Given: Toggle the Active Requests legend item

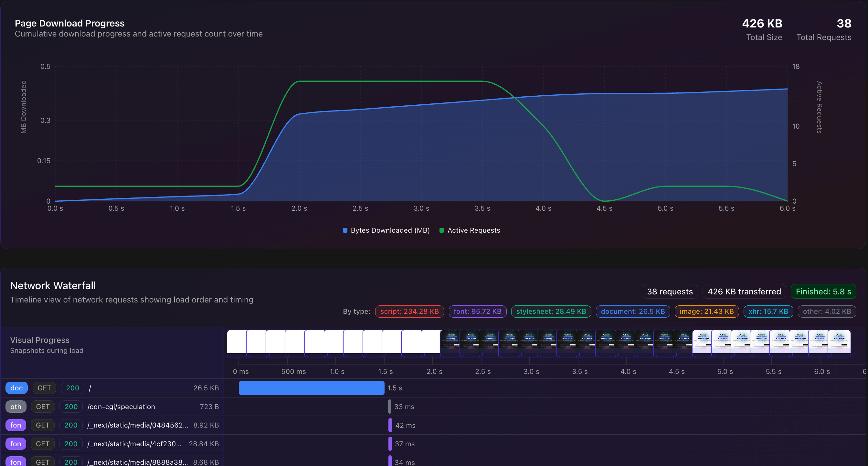Looking at the screenshot, I should coord(473,230).
